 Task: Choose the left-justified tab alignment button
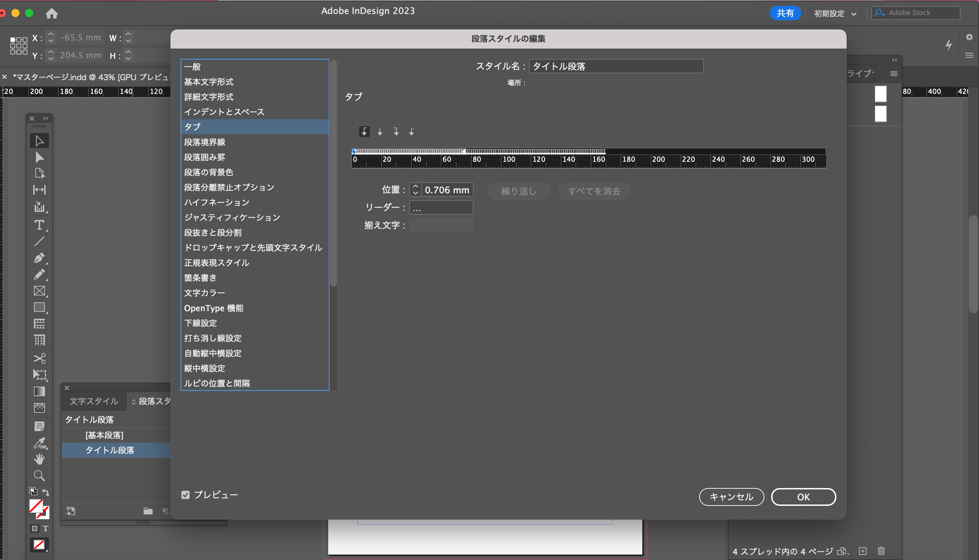point(365,132)
